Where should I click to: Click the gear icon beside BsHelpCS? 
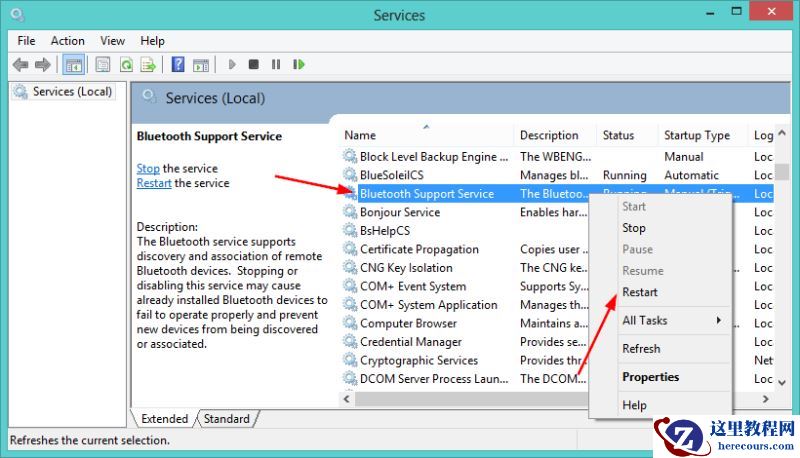tap(350, 231)
